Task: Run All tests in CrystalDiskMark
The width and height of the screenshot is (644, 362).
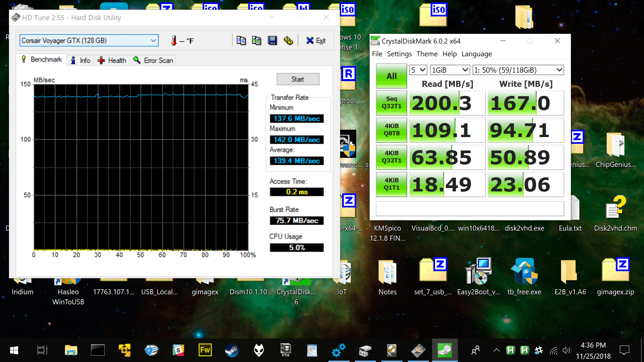Action: (x=391, y=76)
